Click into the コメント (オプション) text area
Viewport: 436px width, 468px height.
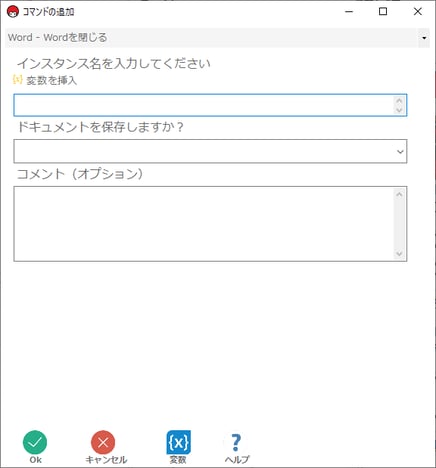[x=204, y=224]
